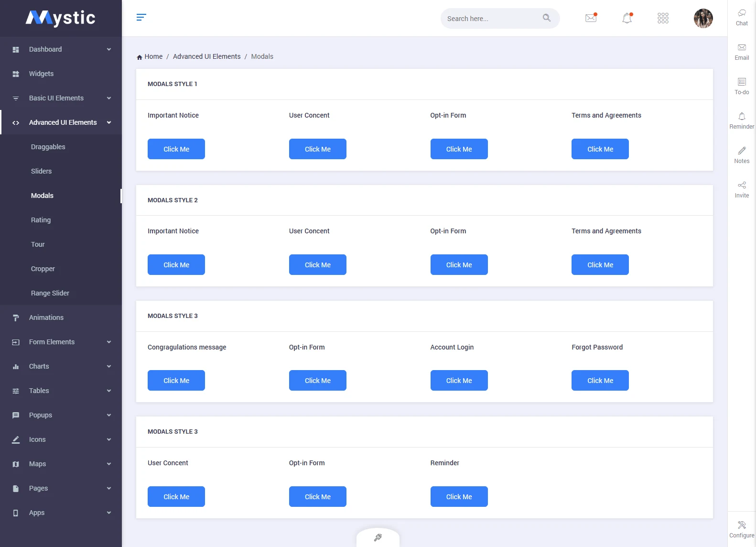
Task: Expand the Dashboard menu chevron
Action: point(109,49)
